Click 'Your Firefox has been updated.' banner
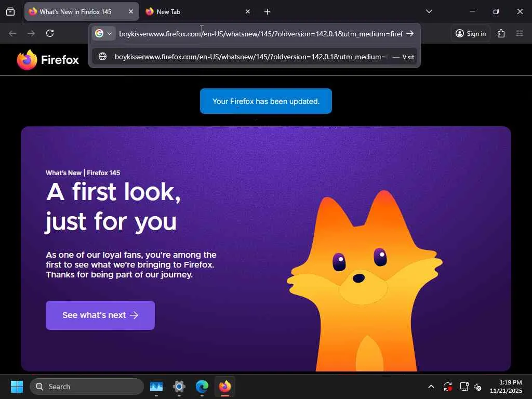The height and width of the screenshot is (399, 532). point(265,101)
